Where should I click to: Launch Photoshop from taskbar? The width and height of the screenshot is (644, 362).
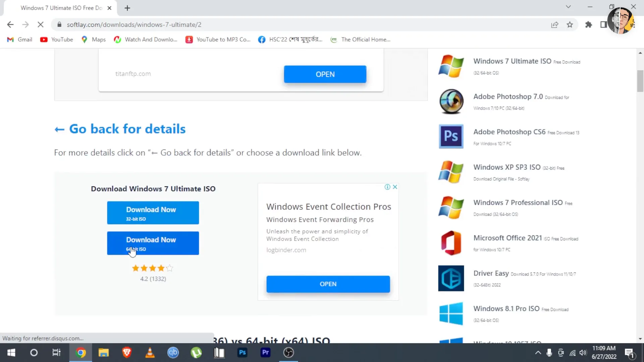(242, 353)
